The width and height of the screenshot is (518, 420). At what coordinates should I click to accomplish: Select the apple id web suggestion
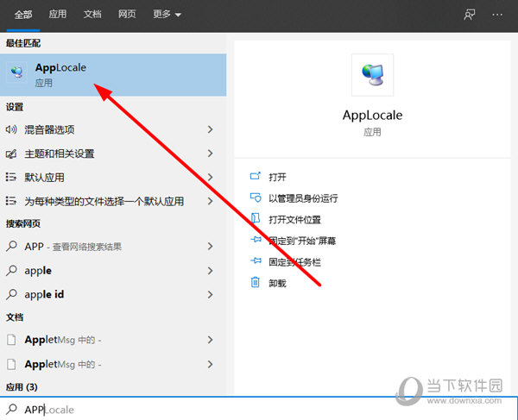click(x=44, y=294)
